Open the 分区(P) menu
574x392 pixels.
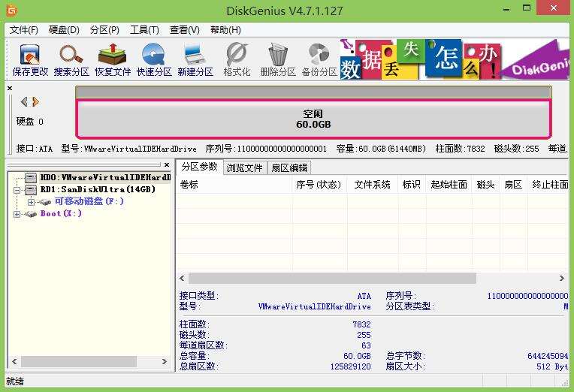pyautogui.click(x=104, y=30)
